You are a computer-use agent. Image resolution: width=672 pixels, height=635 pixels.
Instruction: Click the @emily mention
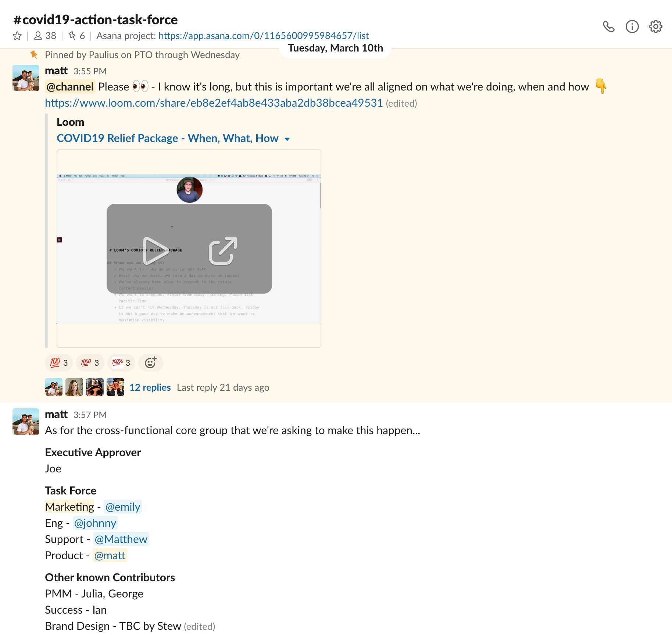(x=123, y=507)
